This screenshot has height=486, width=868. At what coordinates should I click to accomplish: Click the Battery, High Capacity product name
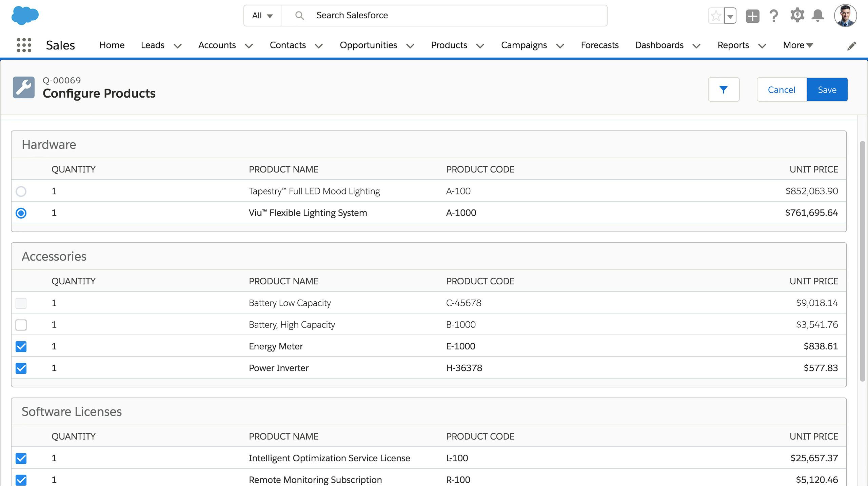coord(292,325)
